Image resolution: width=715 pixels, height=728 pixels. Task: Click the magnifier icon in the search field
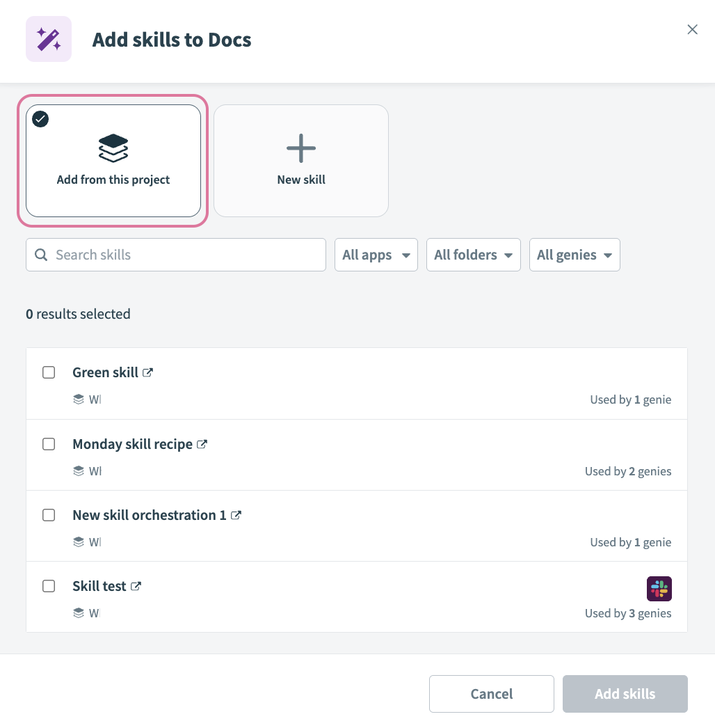pyautogui.click(x=41, y=255)
